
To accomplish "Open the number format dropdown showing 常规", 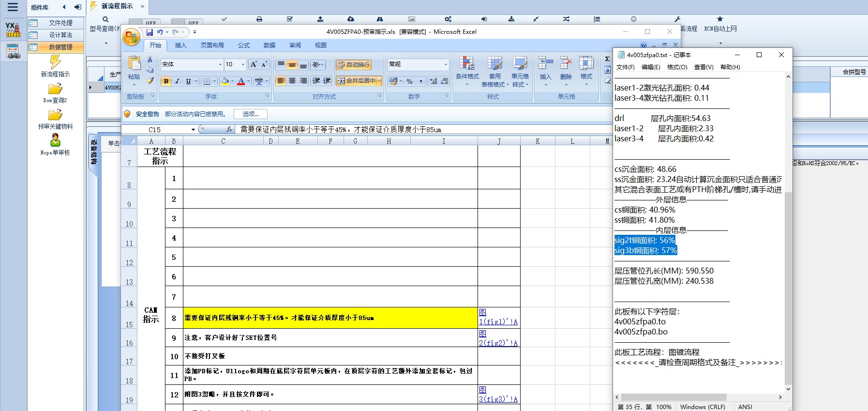I will tap(446, 64).
